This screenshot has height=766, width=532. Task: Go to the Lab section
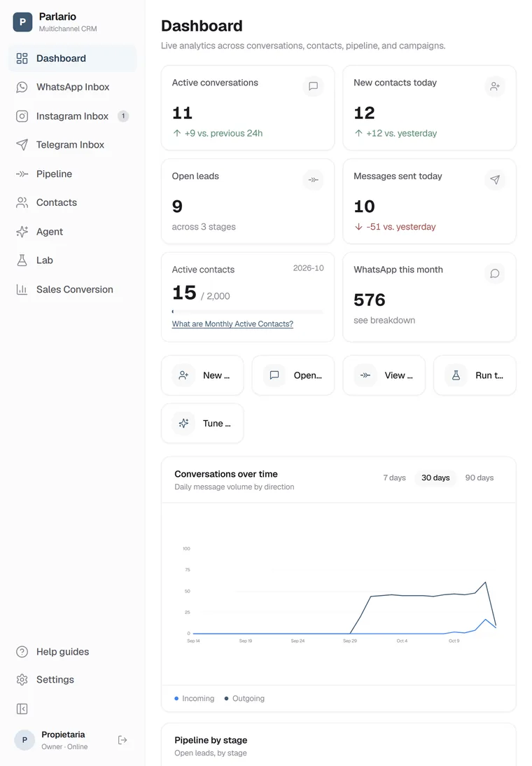pyautogui.click(x=72, y=260)
